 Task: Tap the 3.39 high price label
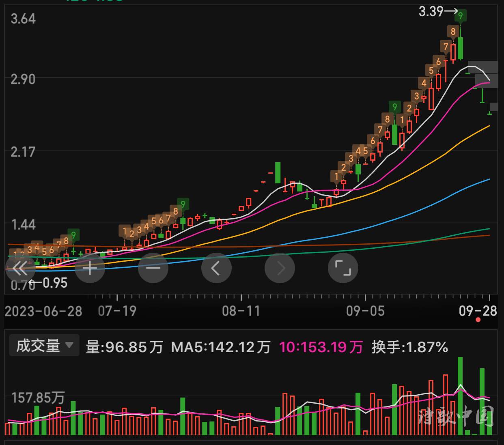pyautogui.click(x=431, y=11)
